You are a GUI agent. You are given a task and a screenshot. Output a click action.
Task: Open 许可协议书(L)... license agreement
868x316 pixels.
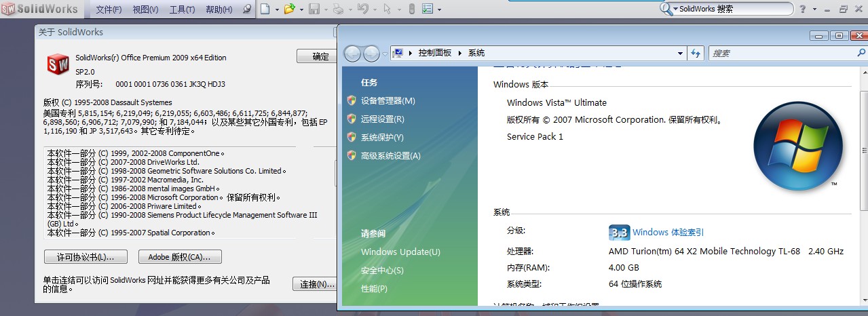pyautogui.click(x=85, y=257)
